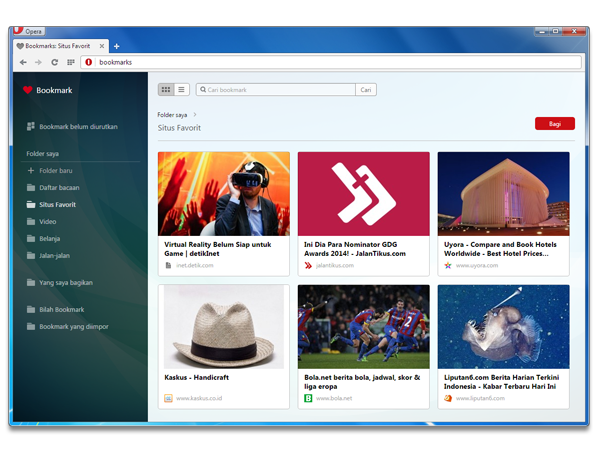Open a new tab with the plus button
The height and width of the screenshot is (454, 600).
pos(116,46)
